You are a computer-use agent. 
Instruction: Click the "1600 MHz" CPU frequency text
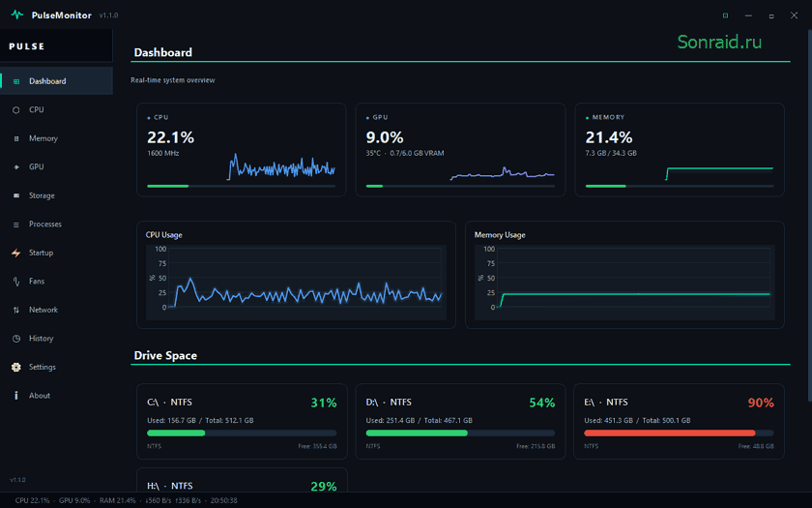tap(163, 153)
